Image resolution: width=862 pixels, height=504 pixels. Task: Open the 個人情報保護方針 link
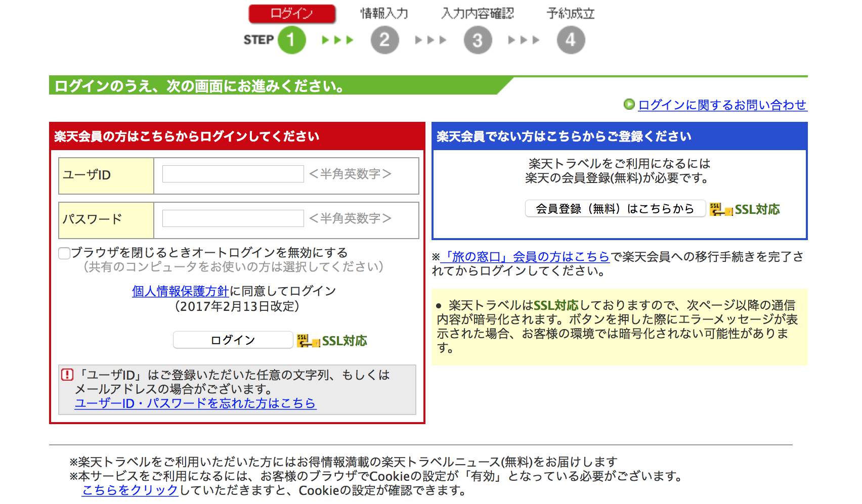click(x=180, y=291)
